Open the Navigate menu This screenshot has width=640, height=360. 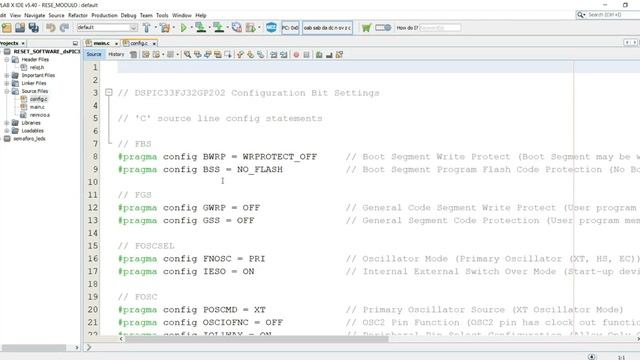tap(35, 15)
